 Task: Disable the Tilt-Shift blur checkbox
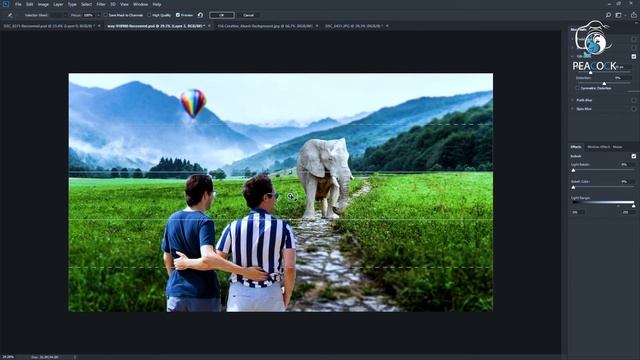click(x=634, y=56)
